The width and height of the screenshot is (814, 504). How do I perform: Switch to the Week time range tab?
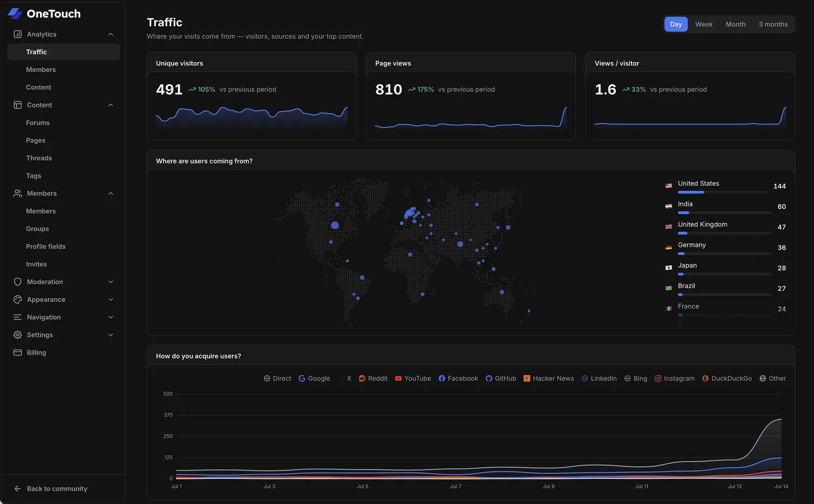coord(704,24)
